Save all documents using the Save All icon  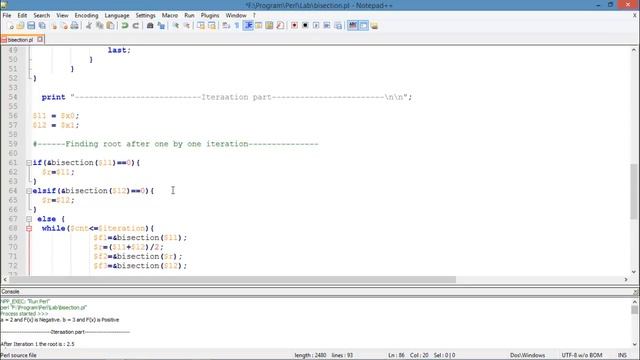coord(42,26)
